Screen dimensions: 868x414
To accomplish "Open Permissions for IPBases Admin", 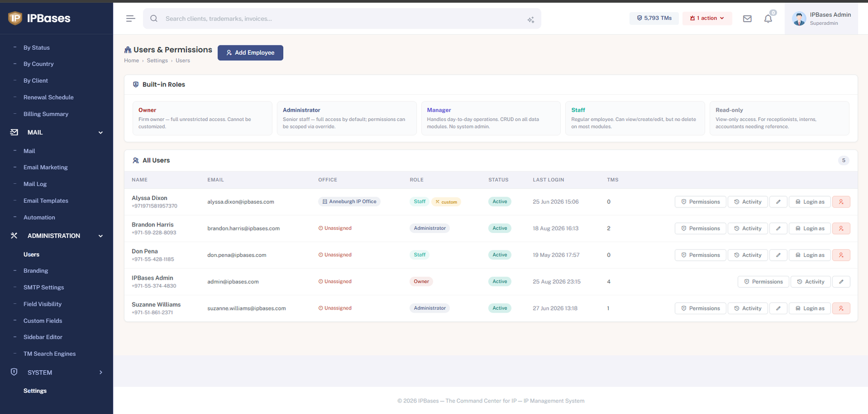I will click(763, 281).
